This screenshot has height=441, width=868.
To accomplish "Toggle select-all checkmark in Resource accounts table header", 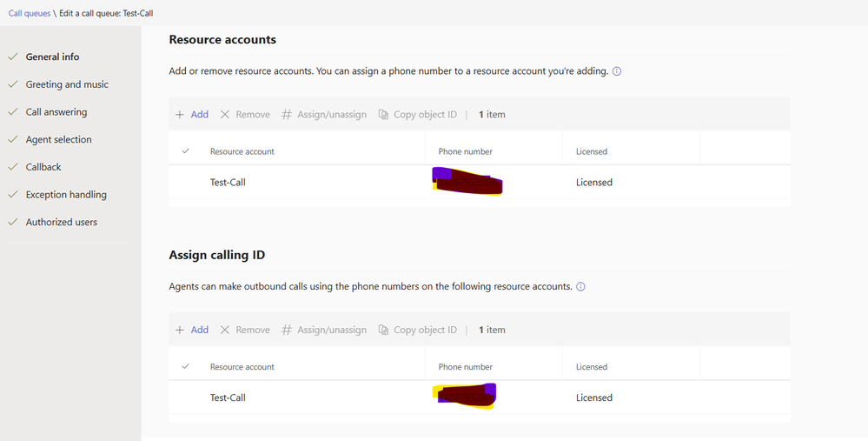I will pos(185,151).
